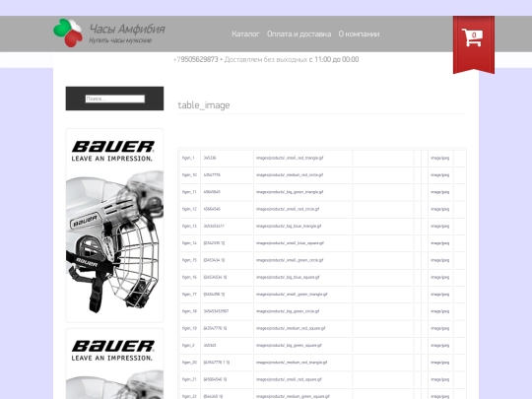Click image/jpeg cell in figen_13 row
This screenshot has width=532, height=399.
point(440,227)
